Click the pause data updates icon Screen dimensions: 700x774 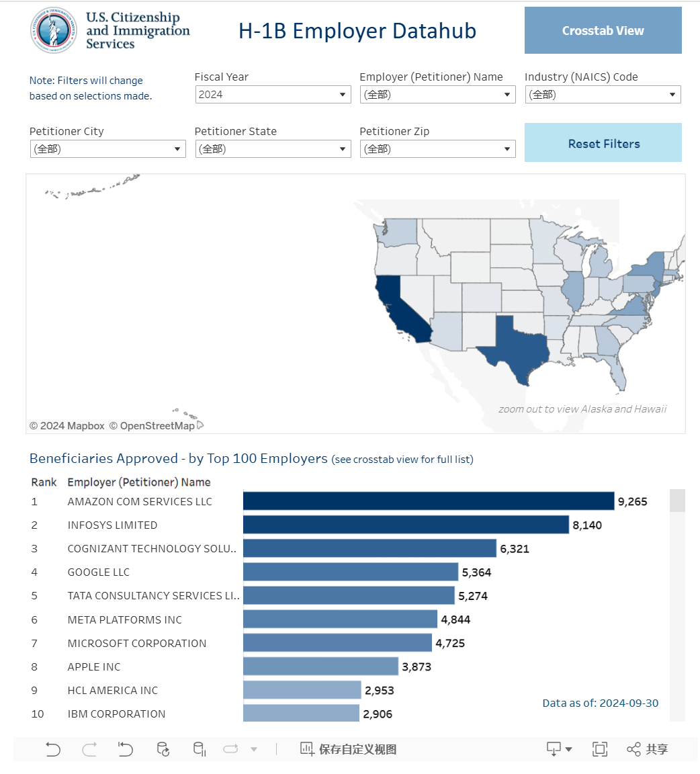click(x=200, y=749)
